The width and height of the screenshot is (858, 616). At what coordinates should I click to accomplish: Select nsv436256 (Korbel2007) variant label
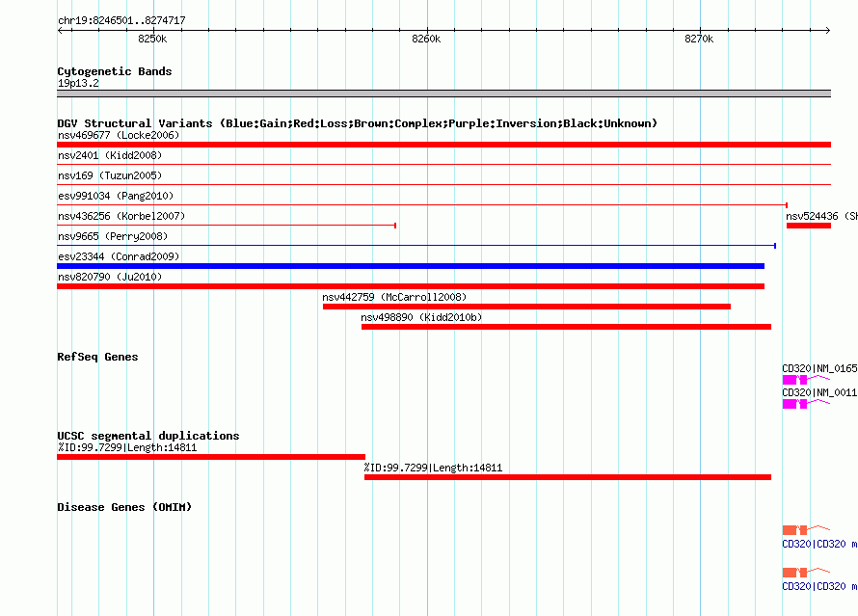(121, 216)
